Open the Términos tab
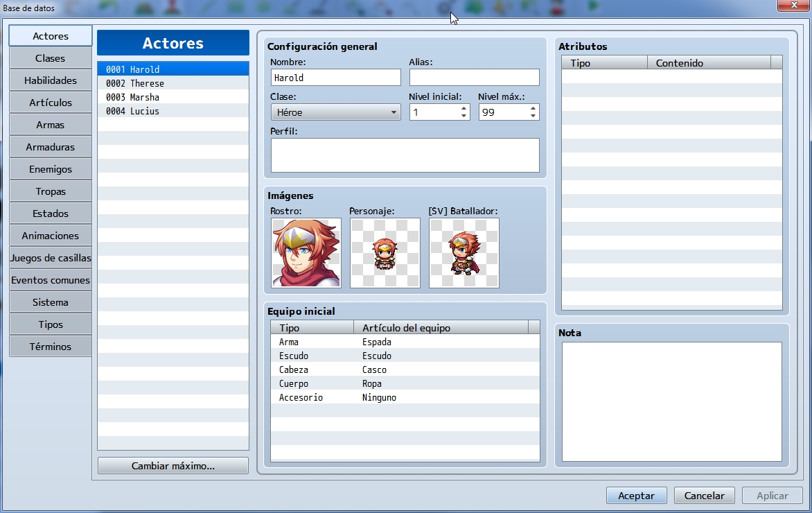Viewport: 812px width, 513px height. tap(50, 346)
